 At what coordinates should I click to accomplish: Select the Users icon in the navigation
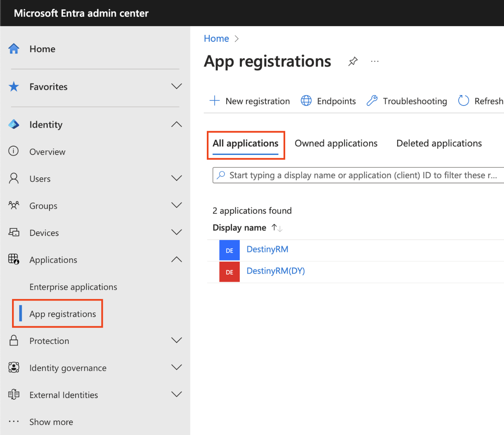coord(13,178)
